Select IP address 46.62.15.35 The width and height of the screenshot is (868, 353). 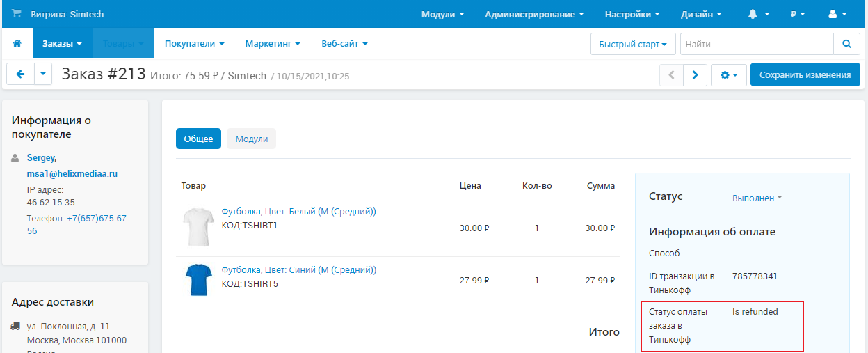point(51,202)
